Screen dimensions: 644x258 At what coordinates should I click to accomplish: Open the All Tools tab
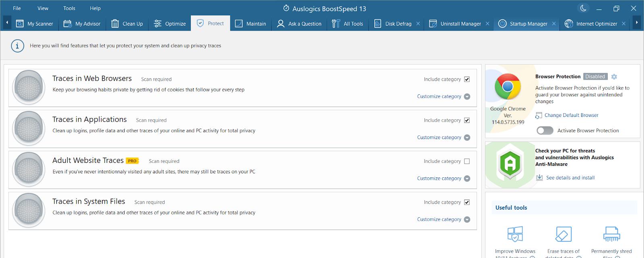[347, 24]
